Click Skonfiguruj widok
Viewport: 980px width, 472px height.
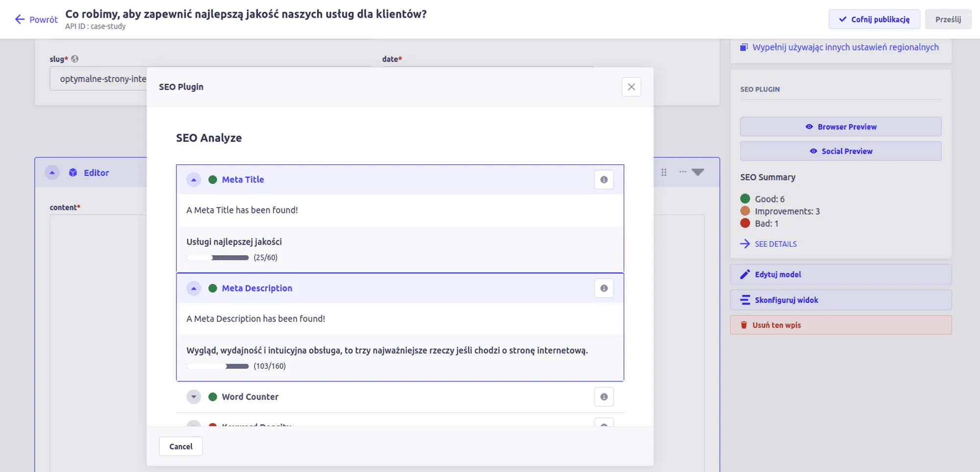coord(840,300)
